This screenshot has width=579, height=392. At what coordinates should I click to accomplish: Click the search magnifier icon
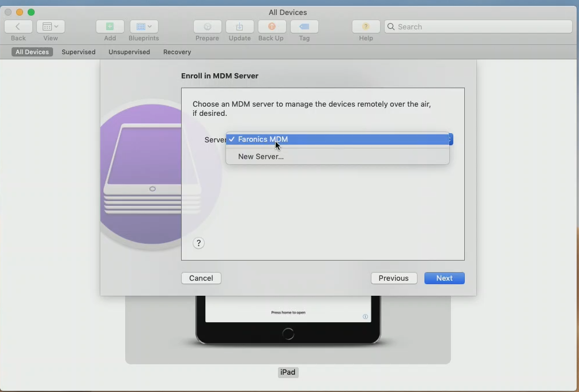click(391, 27)
